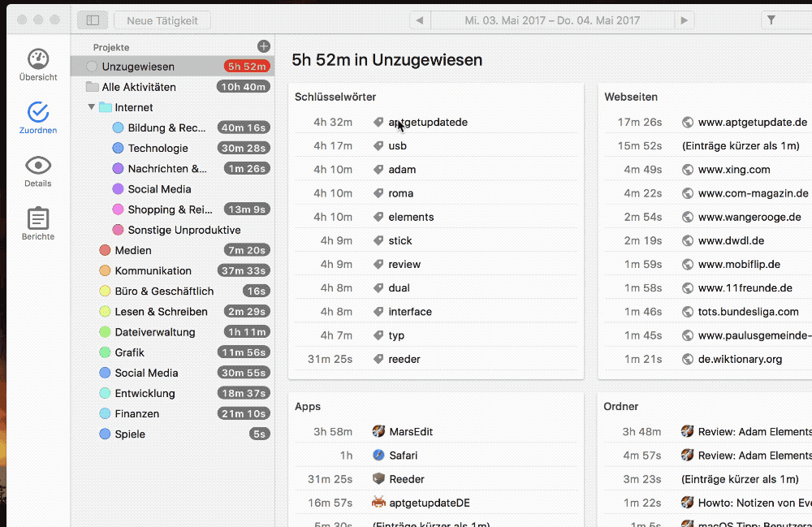Collapse the Internet folder triangle
Viewport: 812px width, 527px height.
(x=91, y=107)
